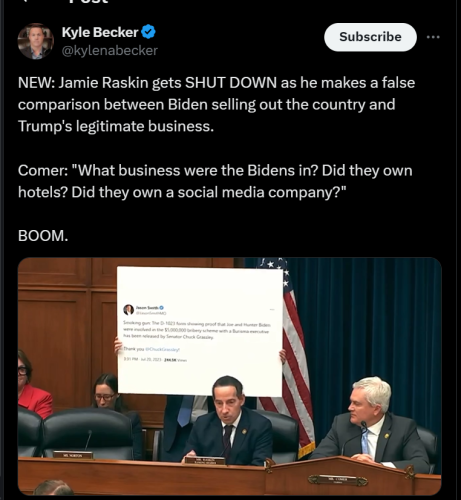
Task: Click the white poster board in the video
Action: point(200,331)
